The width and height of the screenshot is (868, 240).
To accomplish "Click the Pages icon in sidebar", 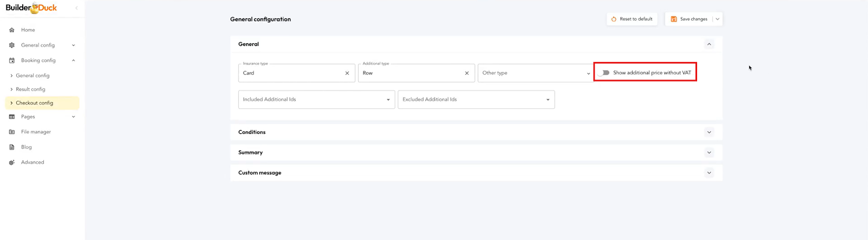I will click(12, 117).
